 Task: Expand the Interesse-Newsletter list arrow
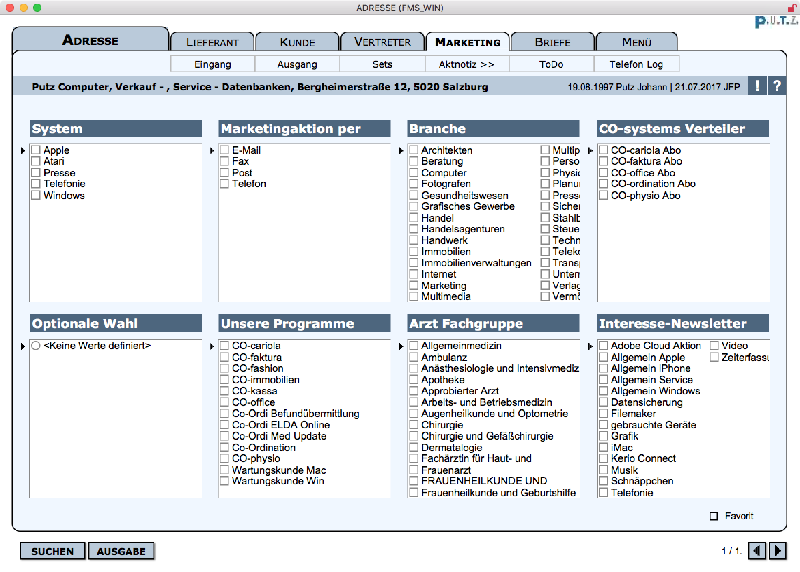[590, 346]
